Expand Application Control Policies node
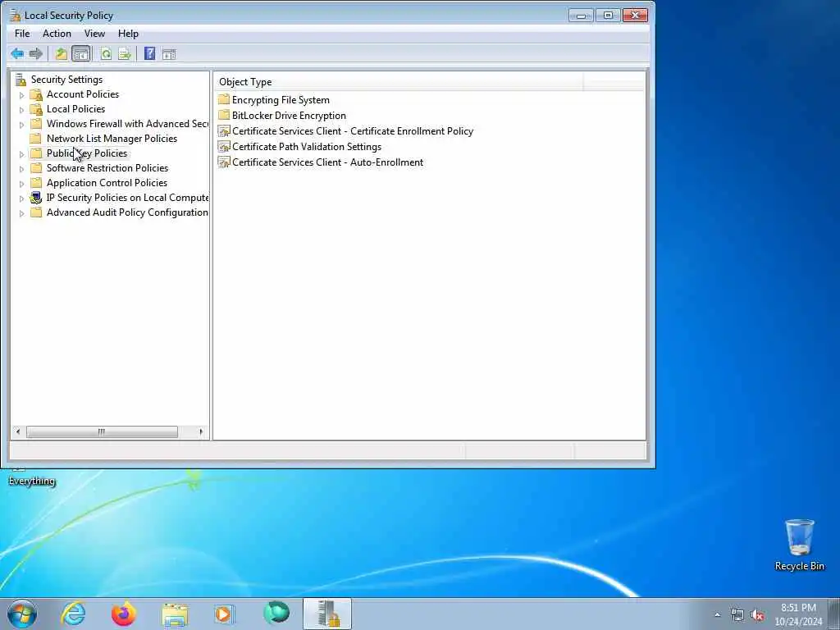 click(21, 184)
